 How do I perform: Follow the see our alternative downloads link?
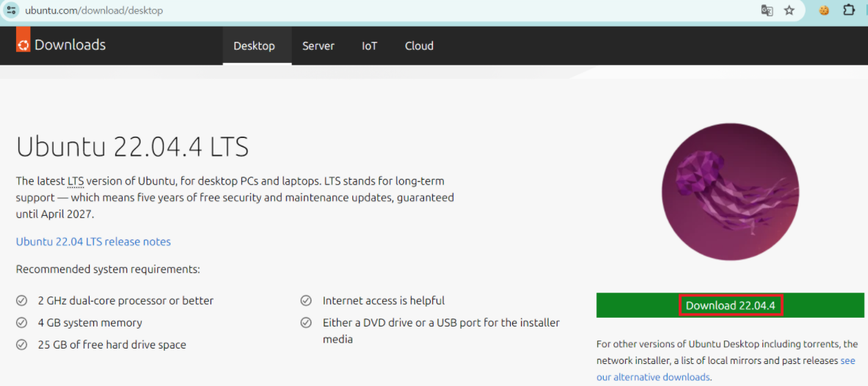pos(726,369)
